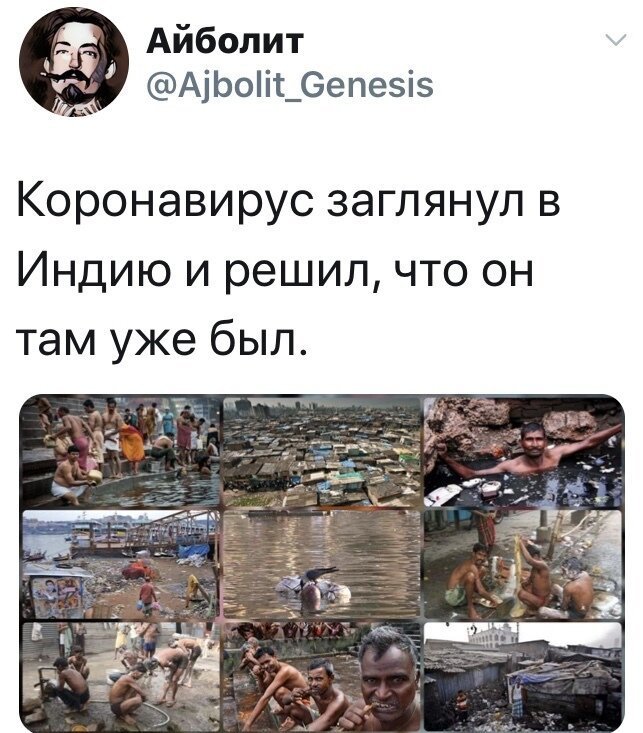Open the riverside bathing crowd photo

tap(120, 452)
